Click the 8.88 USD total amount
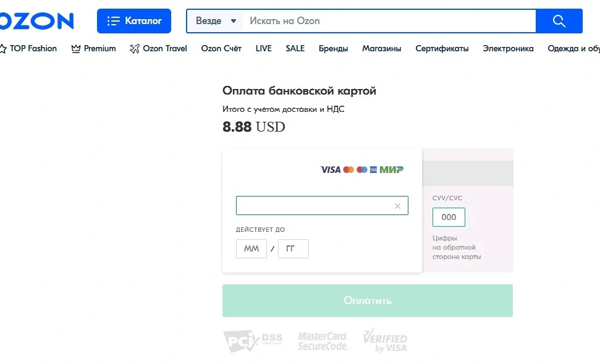The image size is (600, 364). (254, 127)
